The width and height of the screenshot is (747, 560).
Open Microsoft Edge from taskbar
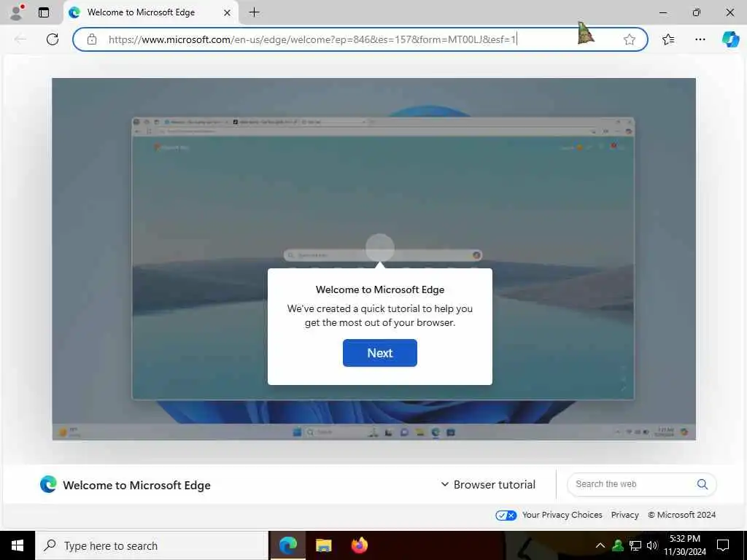[x=287, y=545]
